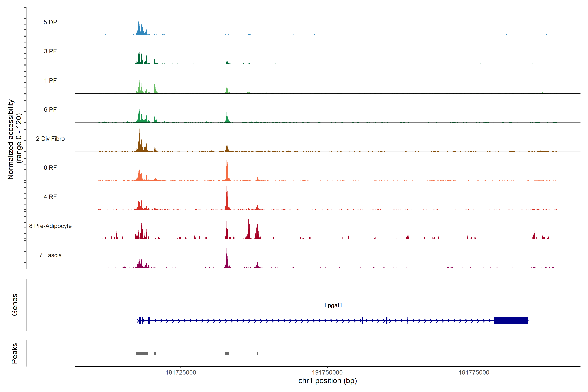
Task: Click the 7 Fascia track label
Action: point(50,255)
